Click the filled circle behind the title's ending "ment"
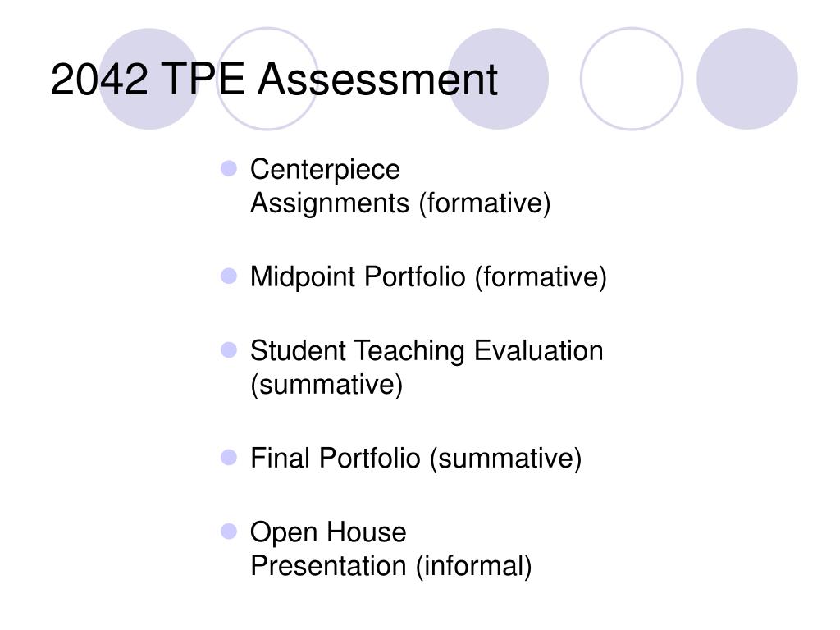Image resolution: width=840 pixels, height=630 pixels. (x=498, y=79)
